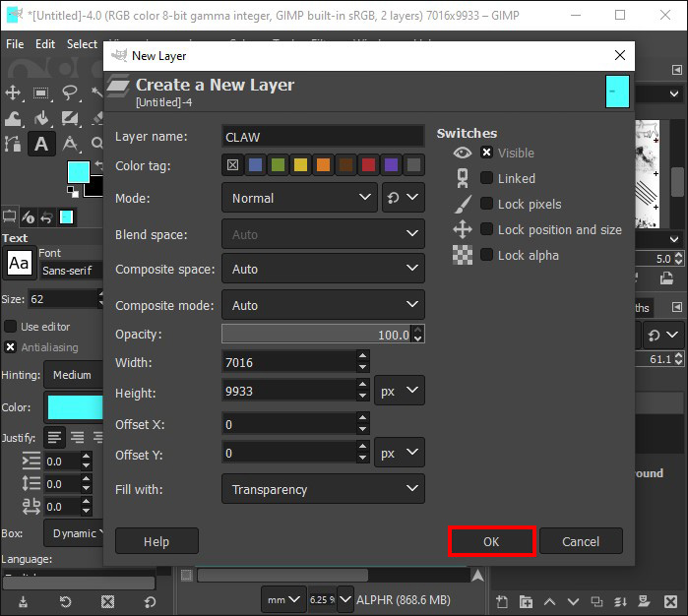Select the None color tag
Image resolution: width=688 pixels, height=616 pixels.
click(x=232, y=165)
